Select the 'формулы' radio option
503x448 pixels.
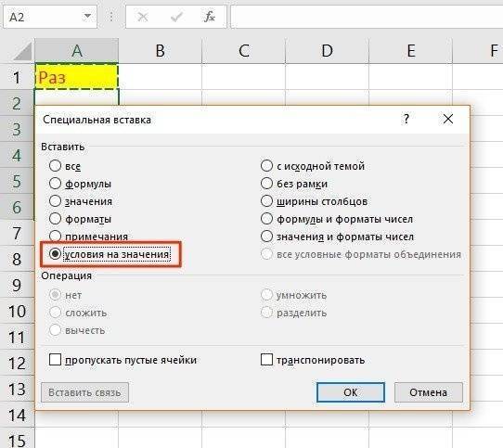point(55,184)
